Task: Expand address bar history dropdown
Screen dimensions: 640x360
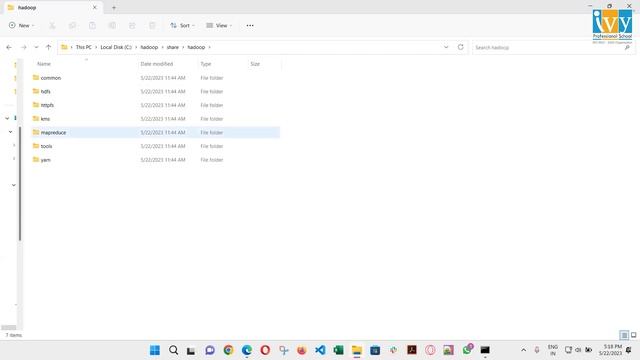Action: point(446,47)
